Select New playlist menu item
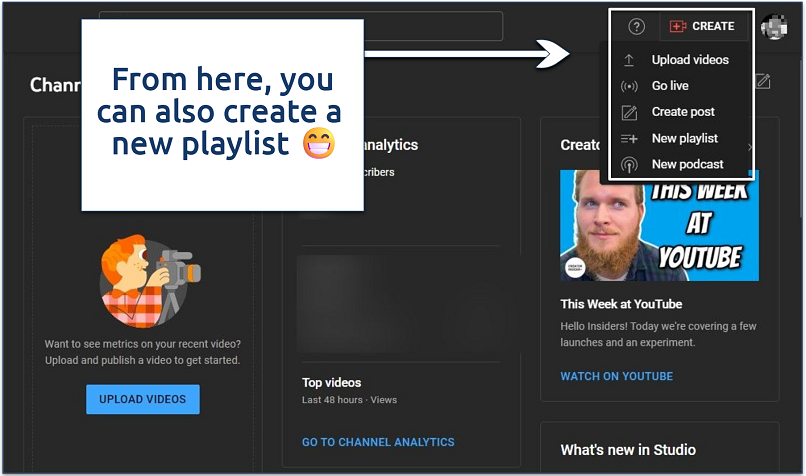806x476 pixels. (x=685, y=138)
